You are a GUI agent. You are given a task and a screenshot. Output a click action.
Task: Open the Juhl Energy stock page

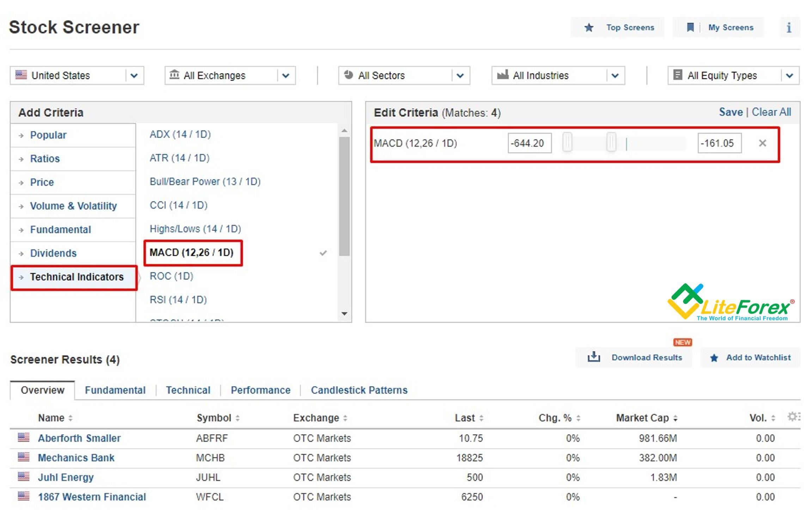coord(66,477)
